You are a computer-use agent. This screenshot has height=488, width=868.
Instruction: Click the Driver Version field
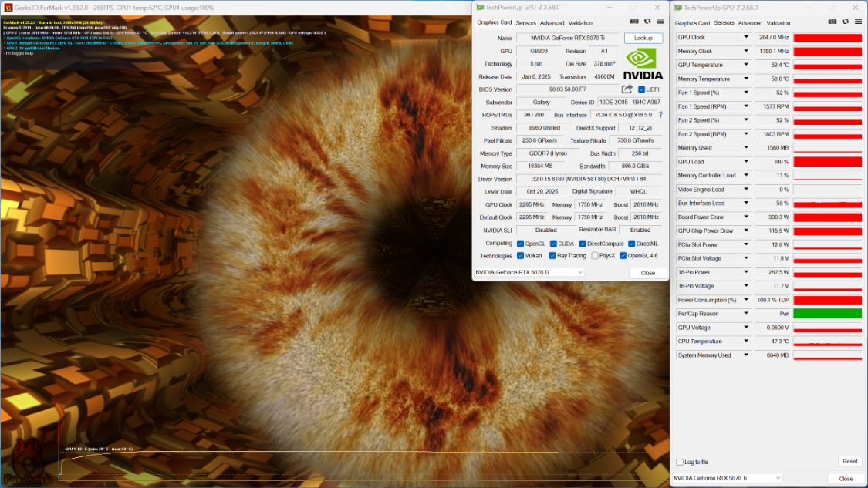click(589, 180)
